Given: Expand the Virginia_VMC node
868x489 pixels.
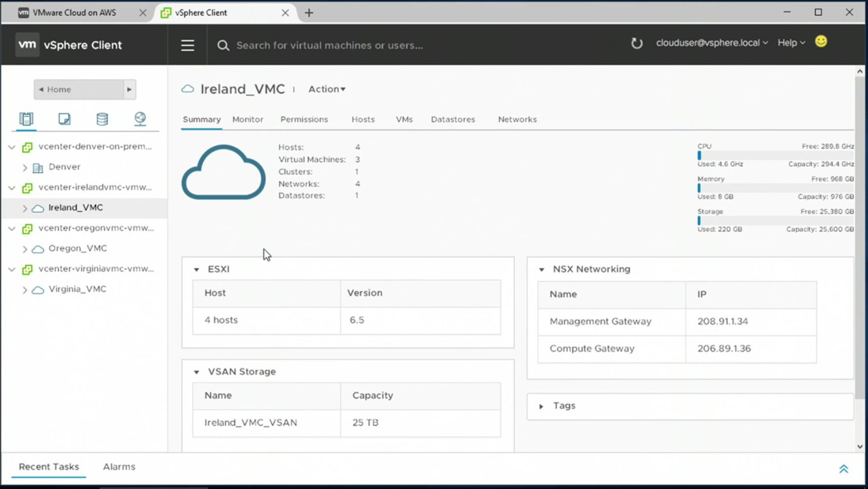Looking at the screenshot, I should [x=24, y=290].
